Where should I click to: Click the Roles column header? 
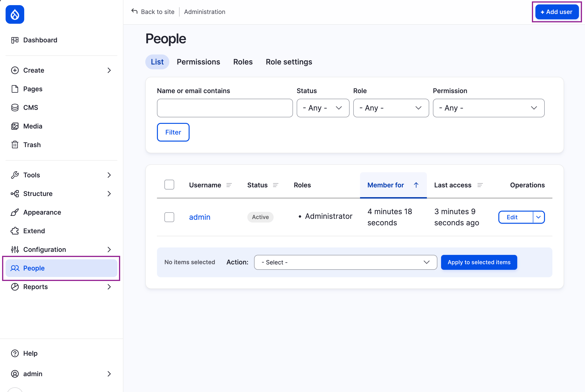pos(302,185)
